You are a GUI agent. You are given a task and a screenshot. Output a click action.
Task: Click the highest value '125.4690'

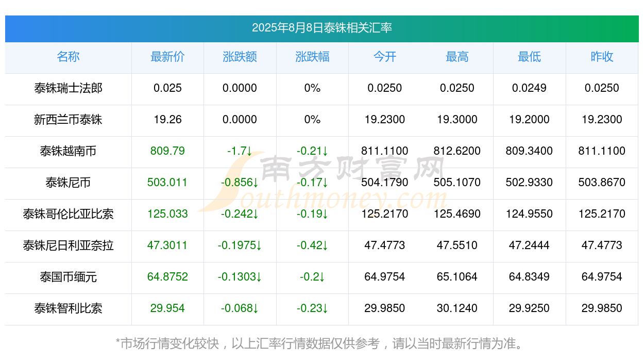(x=457, y=214)
